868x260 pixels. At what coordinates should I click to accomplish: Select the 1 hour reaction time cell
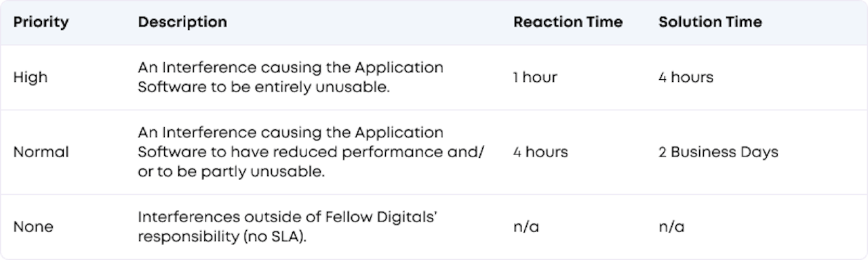(x=535, y=77)
